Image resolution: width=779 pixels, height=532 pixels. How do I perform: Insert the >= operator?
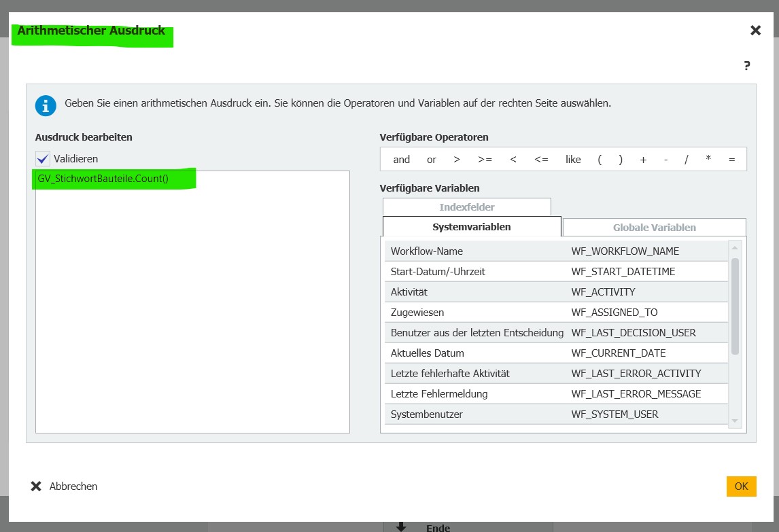click(485, 160)
